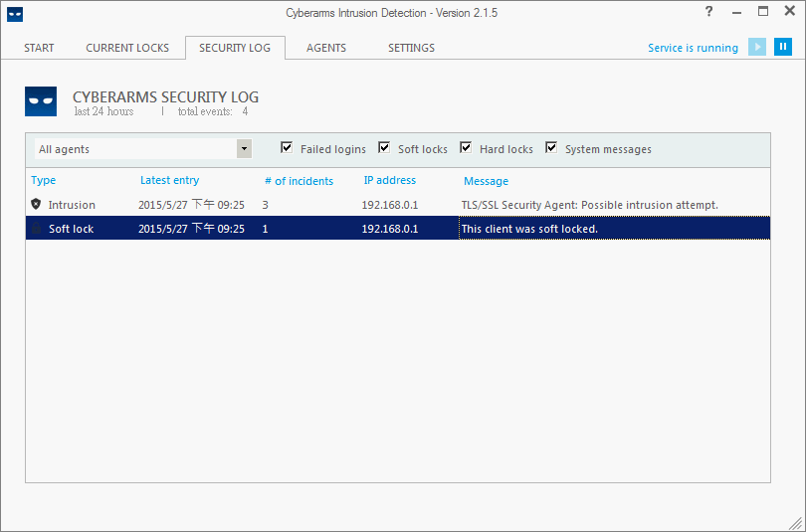806x532 pixels.
Task: Grab the window resize grip corner
Action: [795, 522]
